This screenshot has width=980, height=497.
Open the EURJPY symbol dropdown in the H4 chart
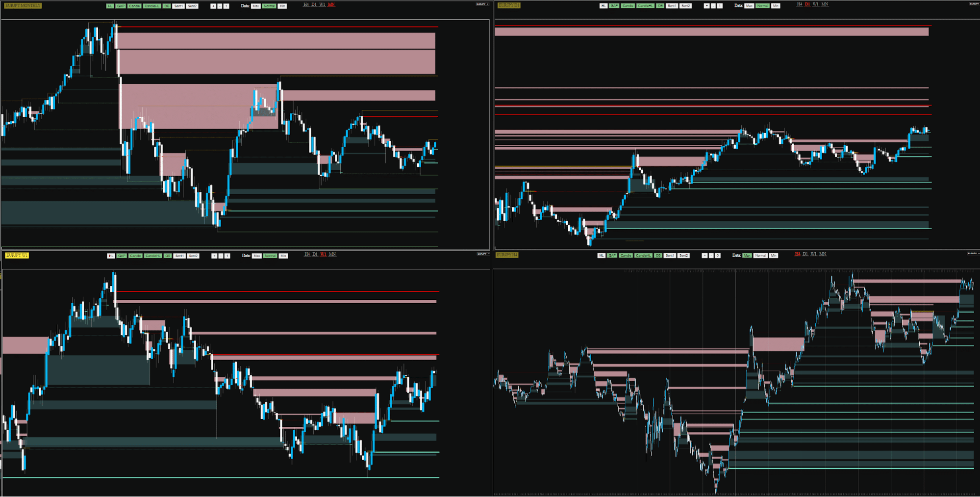point(973,253)
